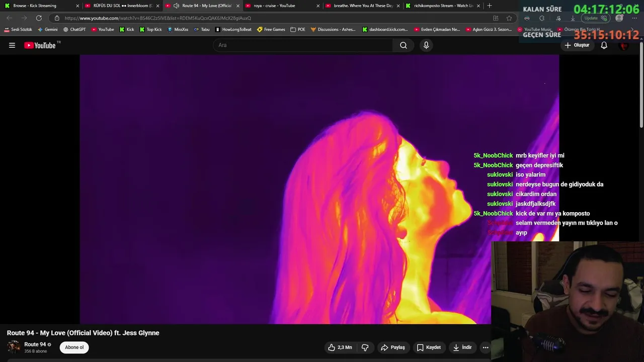
Task: Click the video title My Love ft. Jess Glynne
Action: point(83,333)
